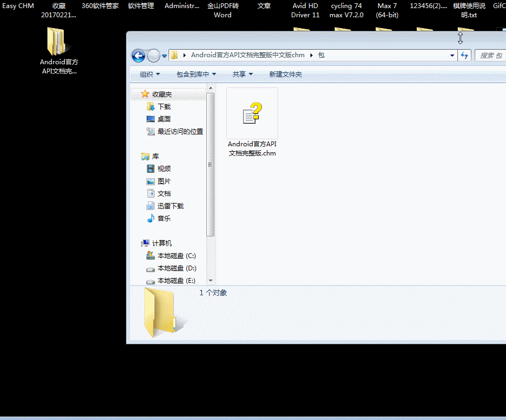Click 收藏 20170221 desktop shortcut label
506x420 pixels.
(x=59, y=10)
